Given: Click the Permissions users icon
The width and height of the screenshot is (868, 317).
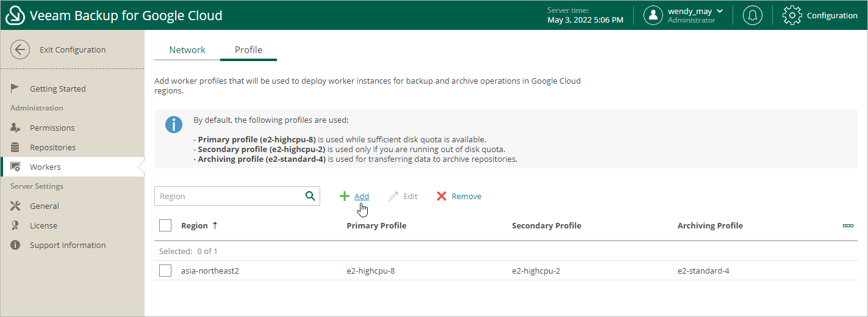Looking at the screenshot, I should click(16, 128).
